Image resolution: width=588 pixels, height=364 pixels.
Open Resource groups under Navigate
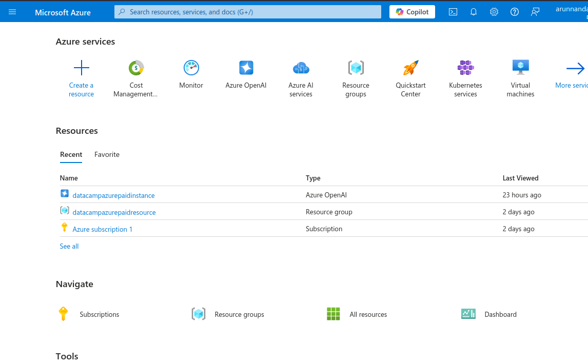pos(239,314)
